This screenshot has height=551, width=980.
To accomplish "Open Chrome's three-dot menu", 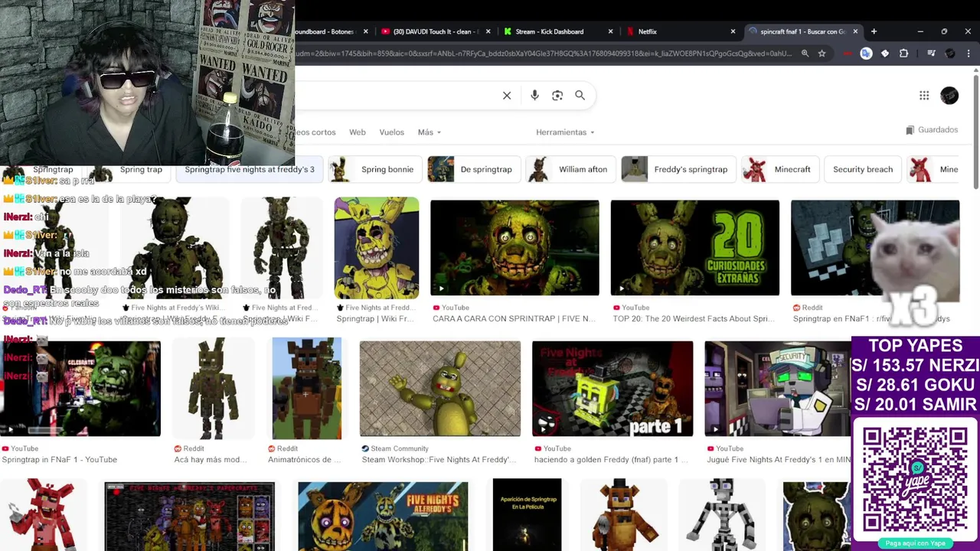I will 969,54.
